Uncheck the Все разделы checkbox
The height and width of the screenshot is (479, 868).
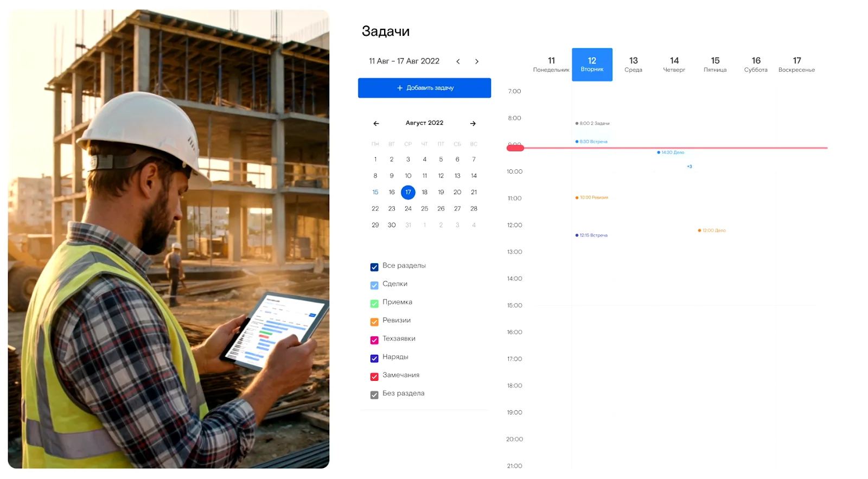(374, 267)
